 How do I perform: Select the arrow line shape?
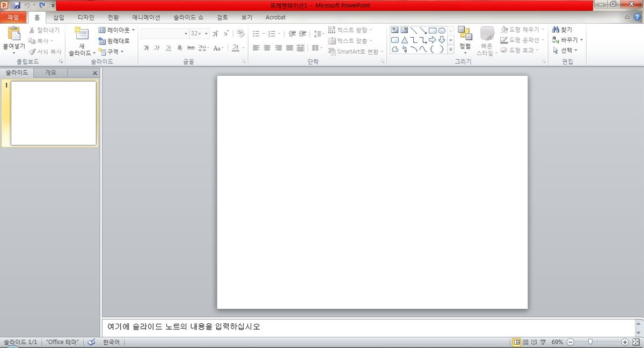[423, 30]
